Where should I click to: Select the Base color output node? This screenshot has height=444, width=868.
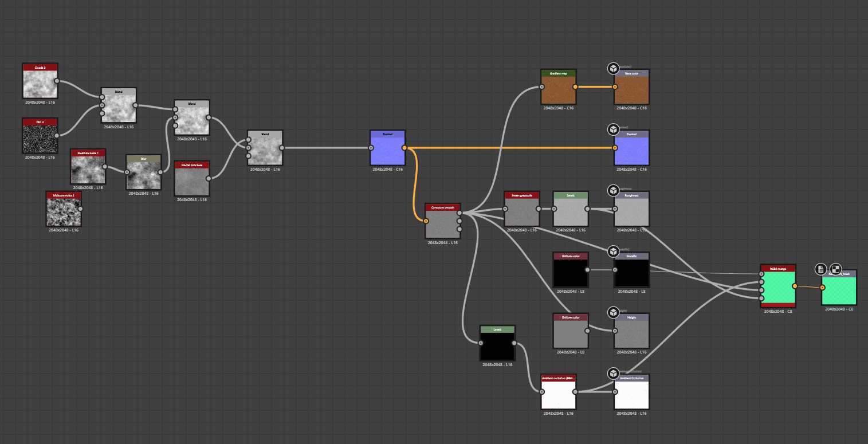point(632,87)
